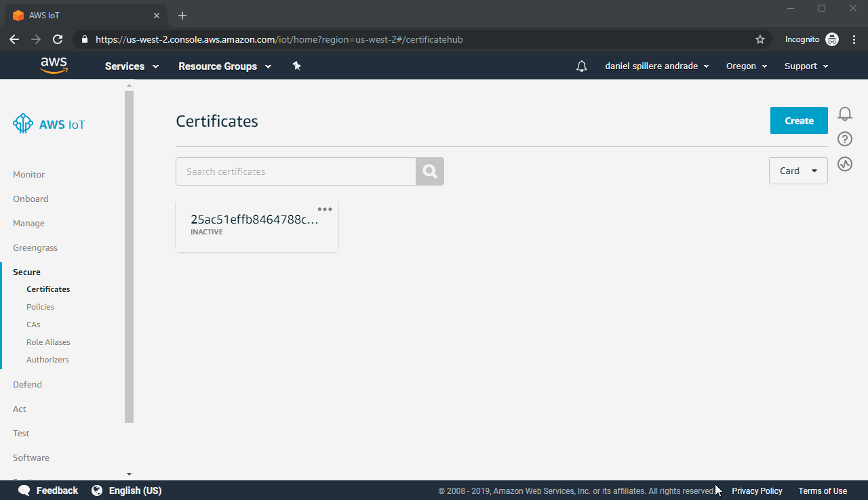Viewport: 868px width, 500px height.
Task: Click the Search certificates input field
Action: (296, 171)
